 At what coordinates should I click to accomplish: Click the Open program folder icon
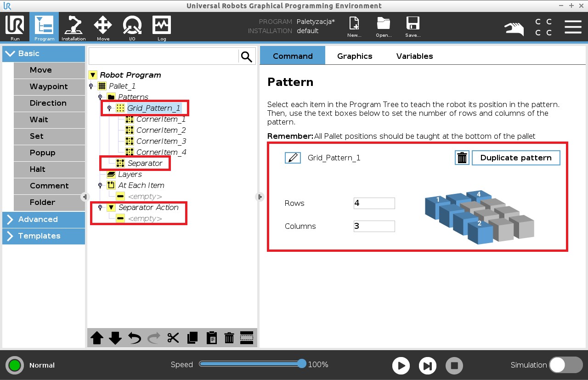click(384, 27)
